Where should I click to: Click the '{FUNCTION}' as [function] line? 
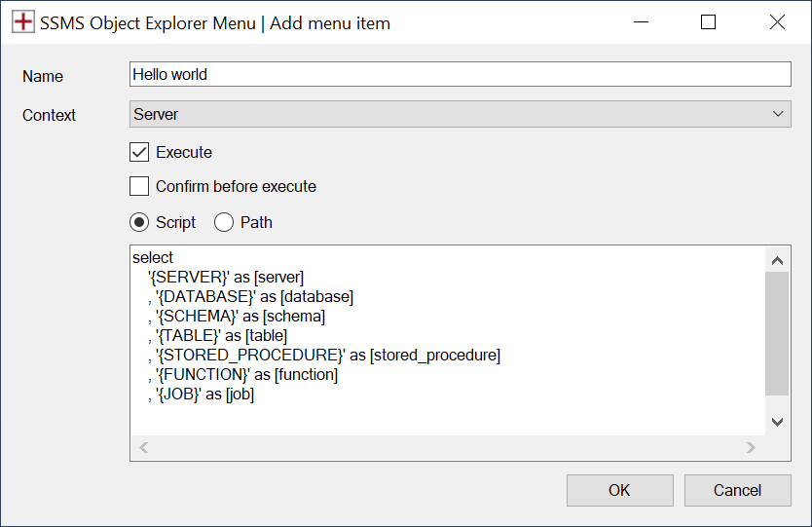pyautogui.click(x=242, y=375)
